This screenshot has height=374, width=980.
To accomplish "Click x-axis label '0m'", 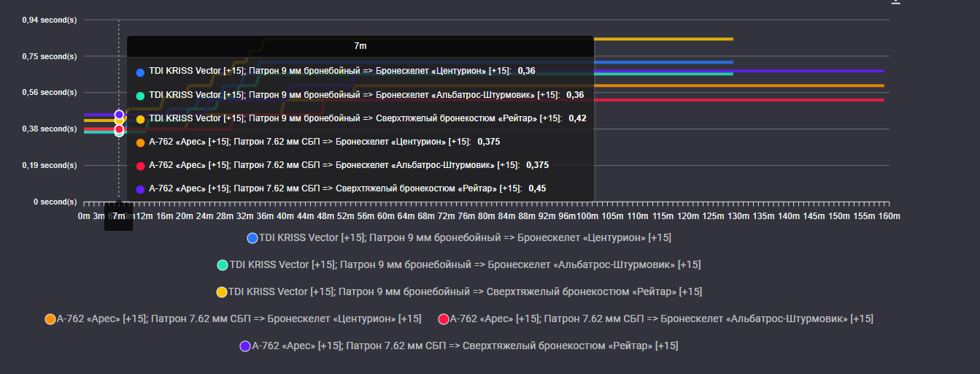I will click(85, 217).
